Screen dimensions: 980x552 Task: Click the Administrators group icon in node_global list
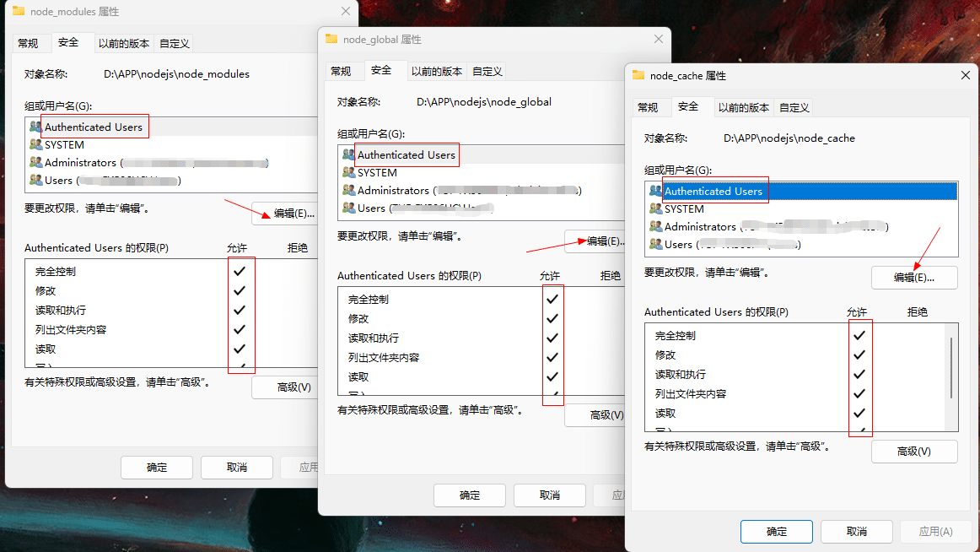coord(348,191)
